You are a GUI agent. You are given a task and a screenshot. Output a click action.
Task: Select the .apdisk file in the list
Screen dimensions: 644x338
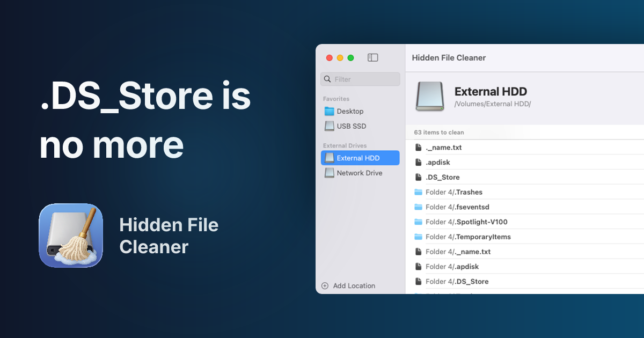[439, 162]
